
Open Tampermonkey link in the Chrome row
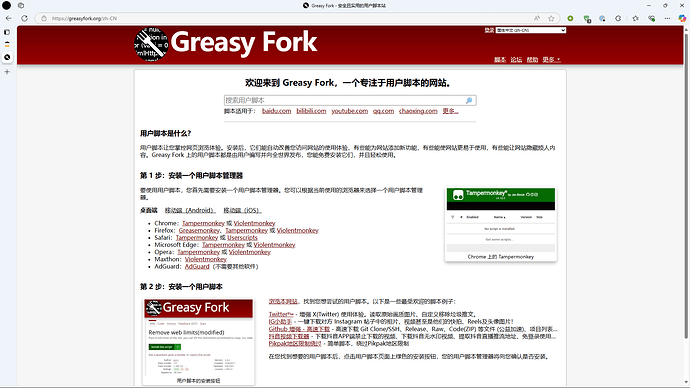point(203,223)
